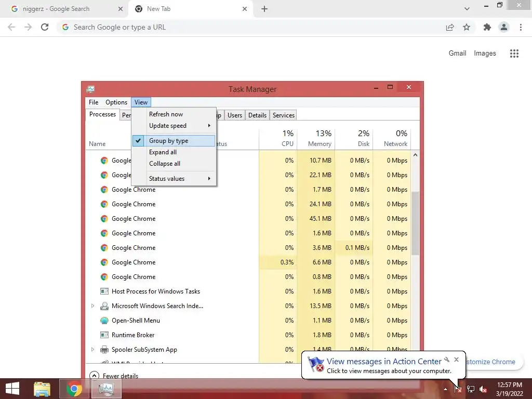Click the process list scroll up arrow
The height and width of the screenshot is (399, 532).
[415, 155]
